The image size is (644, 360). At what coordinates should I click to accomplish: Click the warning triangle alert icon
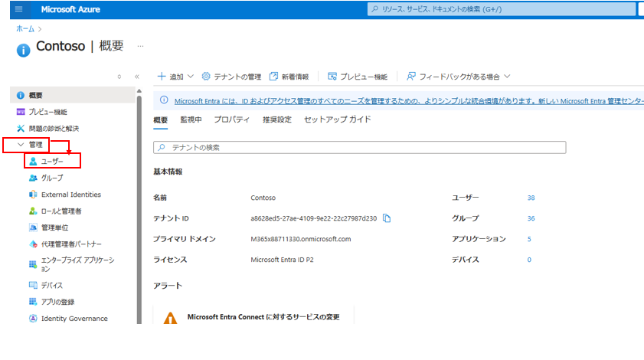pyautogui.click(x=170, y=318)
